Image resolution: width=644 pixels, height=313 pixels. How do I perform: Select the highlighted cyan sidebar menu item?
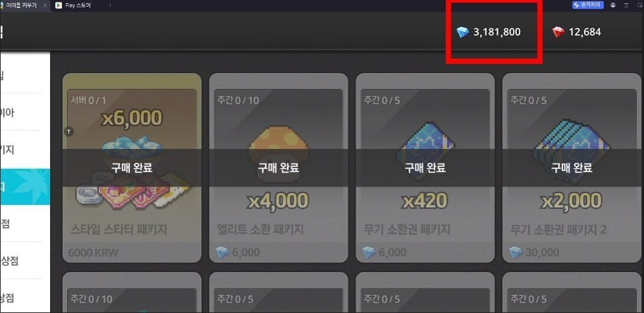(25, 186)
